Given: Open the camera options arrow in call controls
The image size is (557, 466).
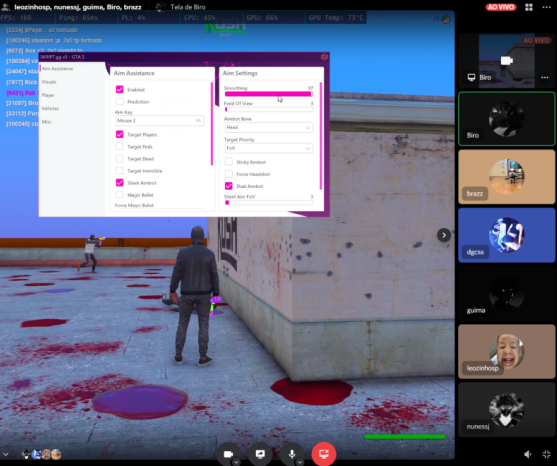Looking at the screenshot, I should (x=236, y=462).
